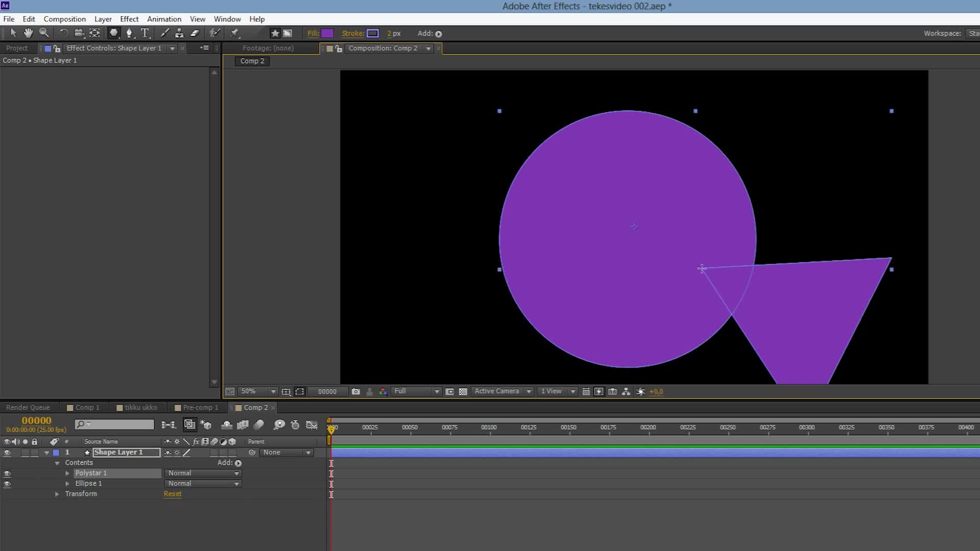Image resolution: width=980 pixels, height=551 pixels.
Task: Lock the Shape Layer 1 layer
Action: click(34, 453)
